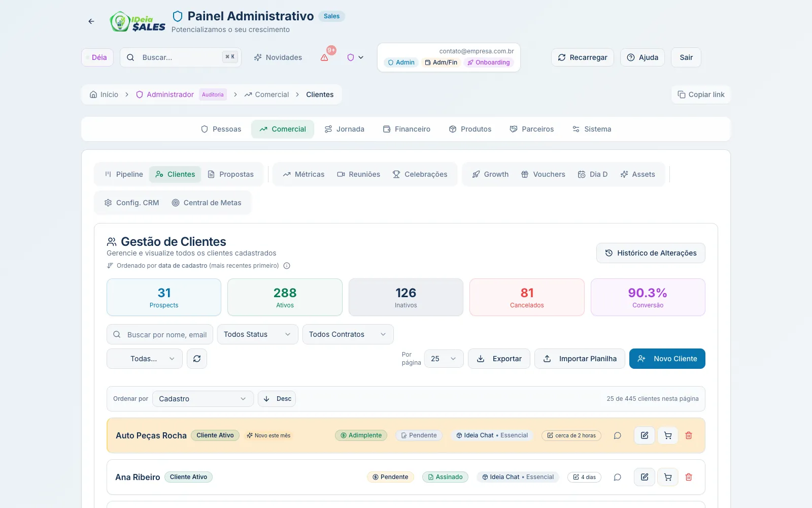Expand the Todos Status dropdown
This screenshot has height=508, width=812.
click(258, 334)
